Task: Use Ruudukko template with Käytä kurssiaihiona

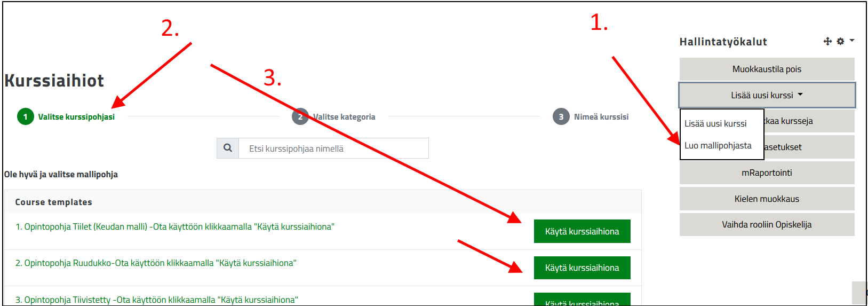Action: click(582, 268)
